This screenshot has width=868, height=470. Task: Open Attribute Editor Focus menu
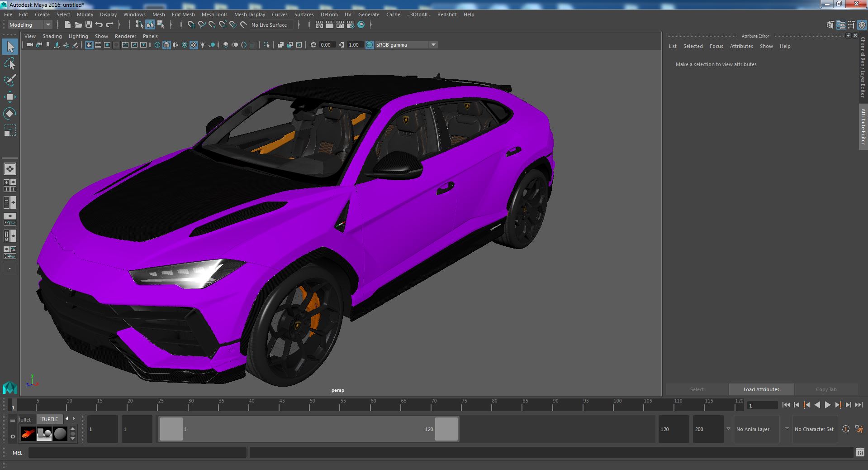[716, 46]
